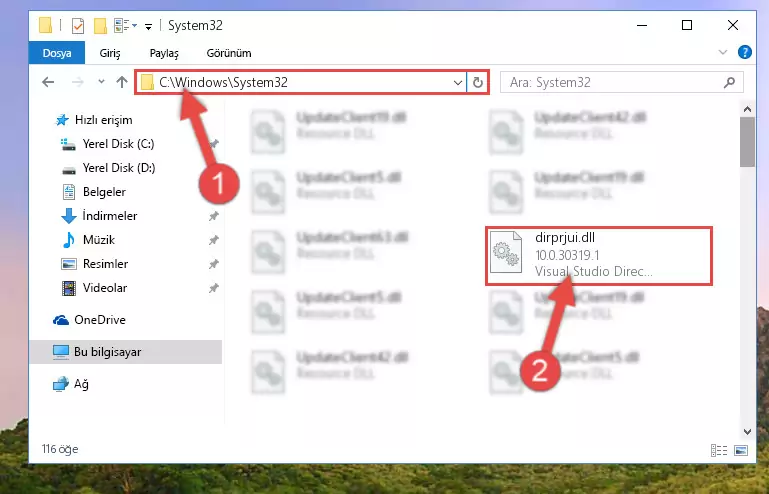769x494 pixels.
Task: Expand the ribbon with the chevron
Action: (722, 52)
